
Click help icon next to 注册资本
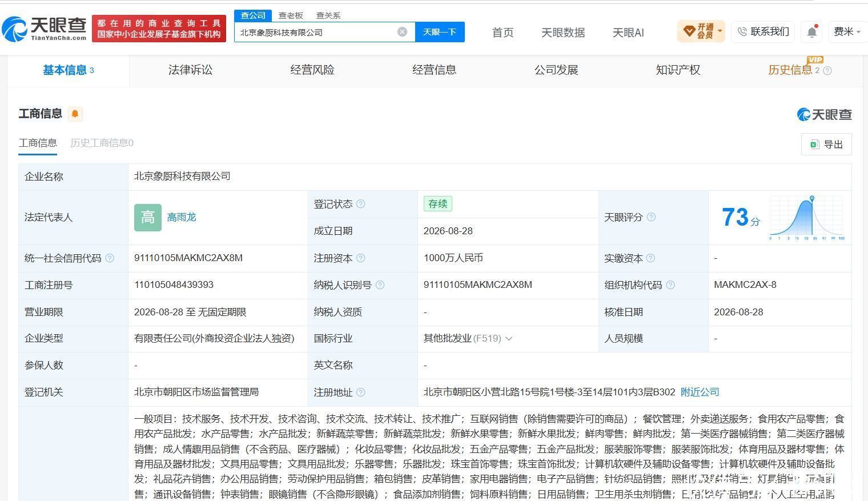click(x=361, y=258)
